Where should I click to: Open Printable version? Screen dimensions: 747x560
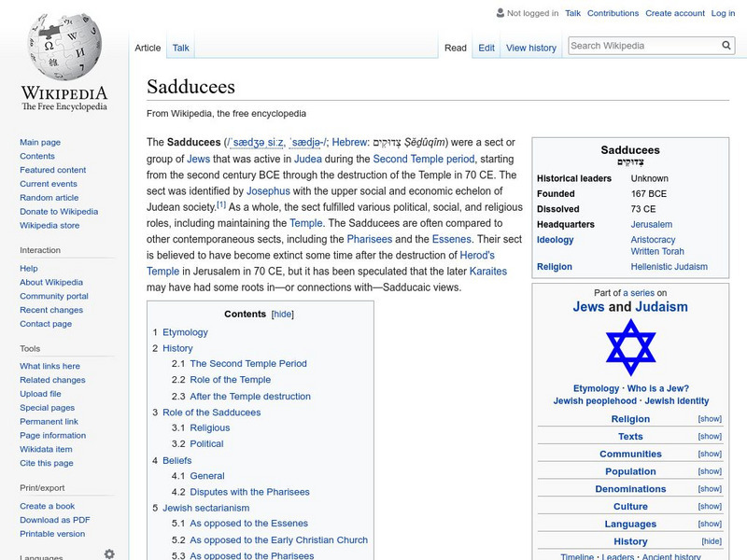(52, 534)
